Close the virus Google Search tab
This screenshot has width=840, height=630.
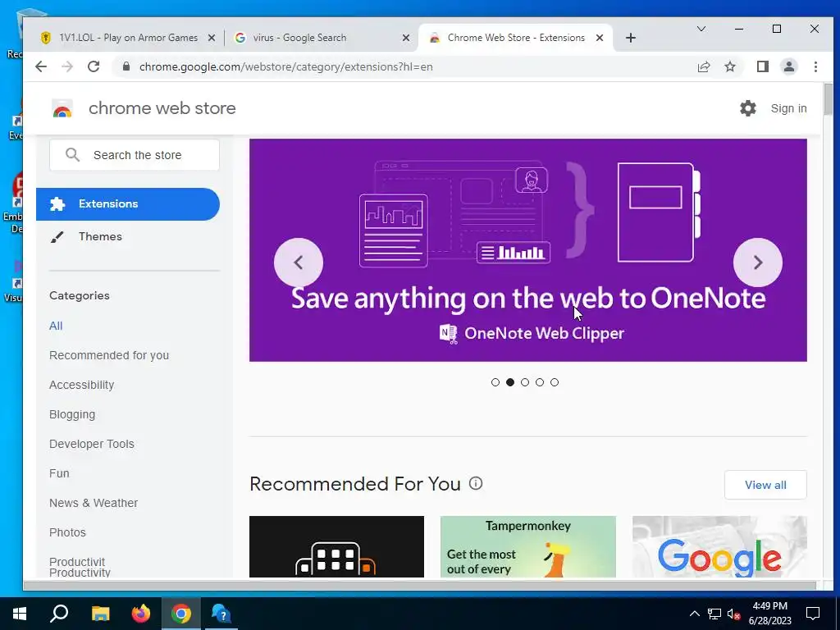[406, 38]
